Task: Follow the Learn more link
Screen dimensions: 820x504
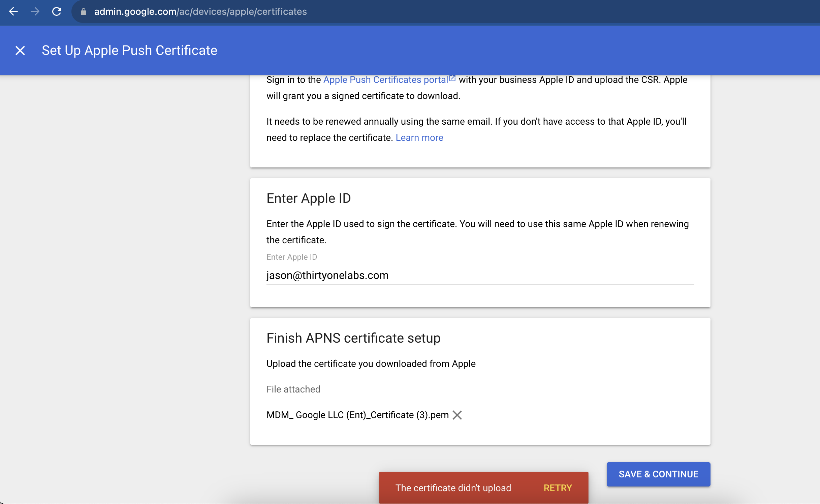Action: pos(419,138)
